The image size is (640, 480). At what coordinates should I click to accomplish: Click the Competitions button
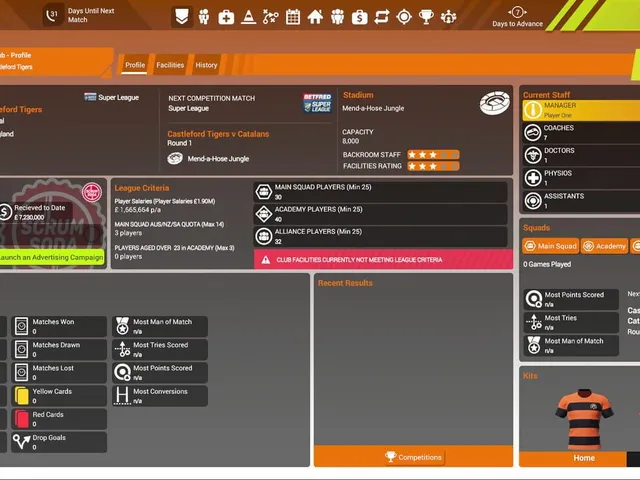pos(414,457)
